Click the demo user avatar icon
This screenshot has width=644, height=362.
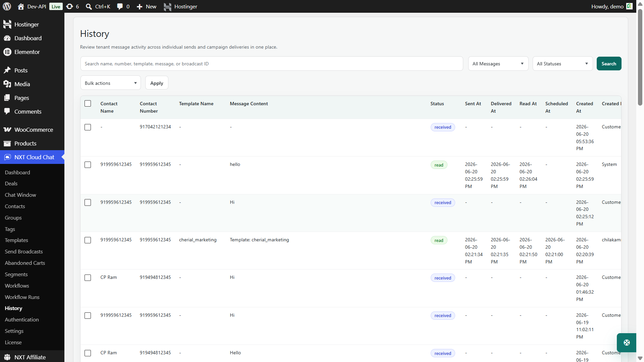click(x=629, y=6)
